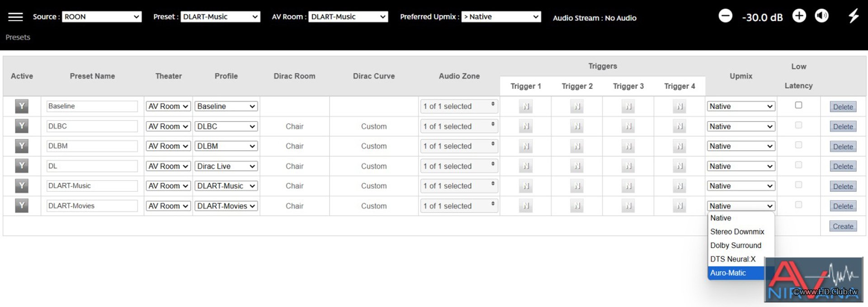Edit the DLART-Movies preset name field
Screen dimensions: 868x307
[92, 206]
